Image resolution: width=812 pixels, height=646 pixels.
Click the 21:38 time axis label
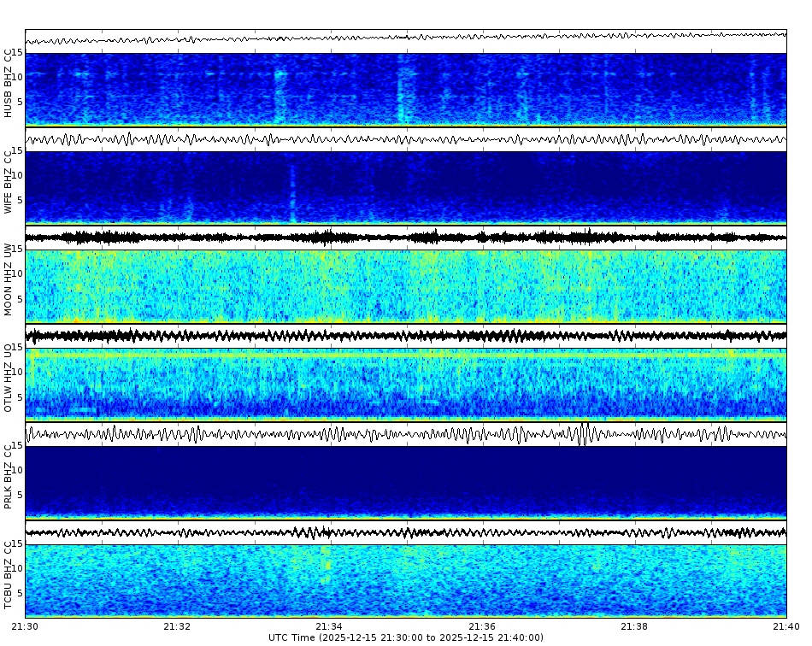(634, 625)
